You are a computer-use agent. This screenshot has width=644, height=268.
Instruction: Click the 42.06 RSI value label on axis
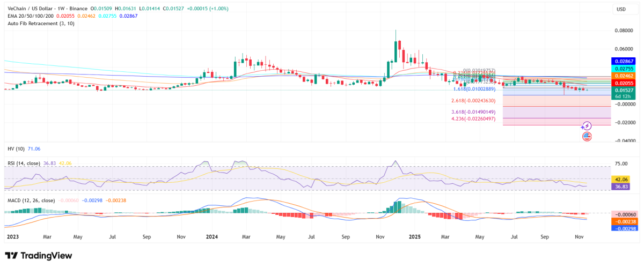click(x=621, y=179)
